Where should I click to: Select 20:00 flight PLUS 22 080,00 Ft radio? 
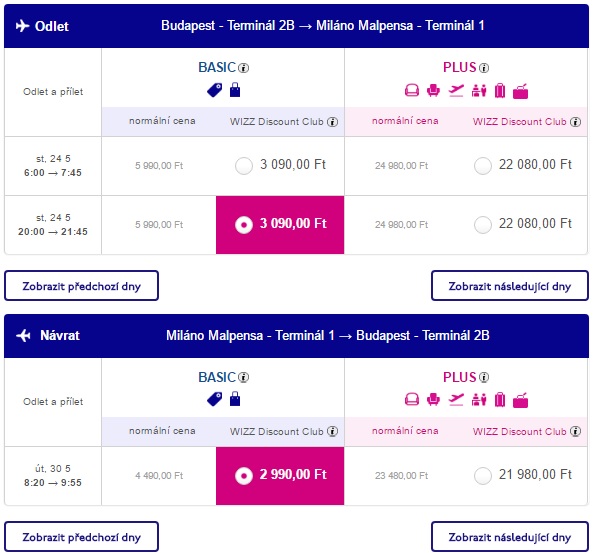tap(483, 225)
